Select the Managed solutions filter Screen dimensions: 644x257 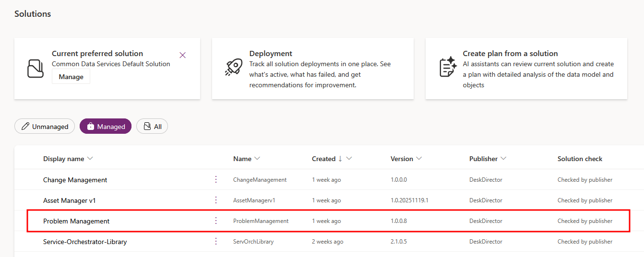tap(106, 127)
